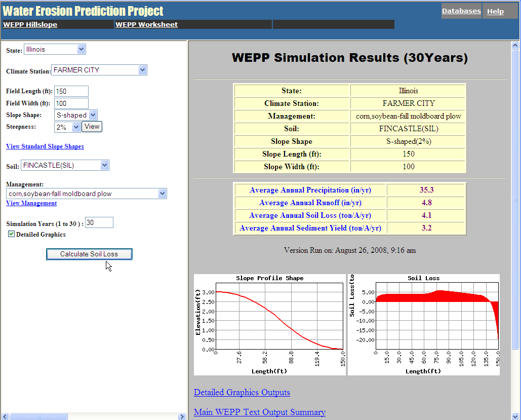The width and height of the screenshot is (521, 420).
Task: Click the Slope Profile Shape chart
Action: click(x=269, y=324)
